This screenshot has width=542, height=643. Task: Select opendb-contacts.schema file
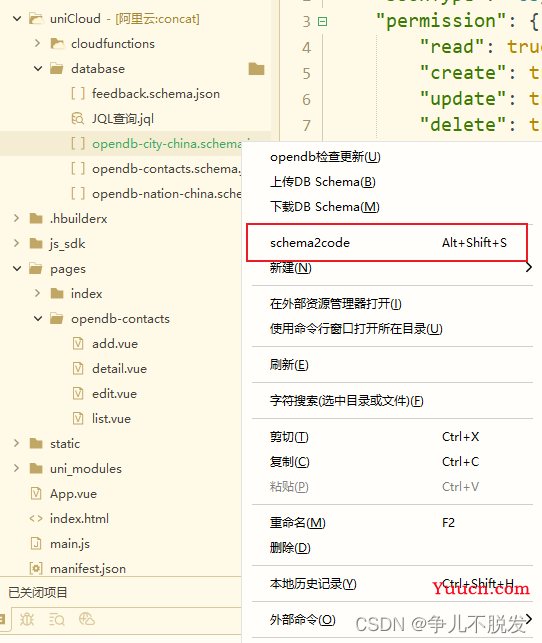pos(166,169)
